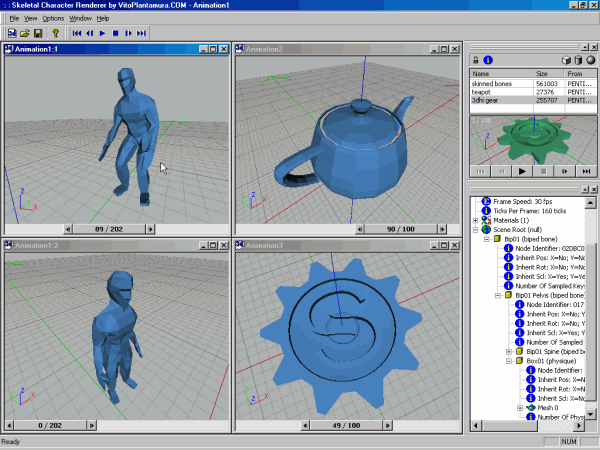Open the Help menu

click(x=103, y=18)
